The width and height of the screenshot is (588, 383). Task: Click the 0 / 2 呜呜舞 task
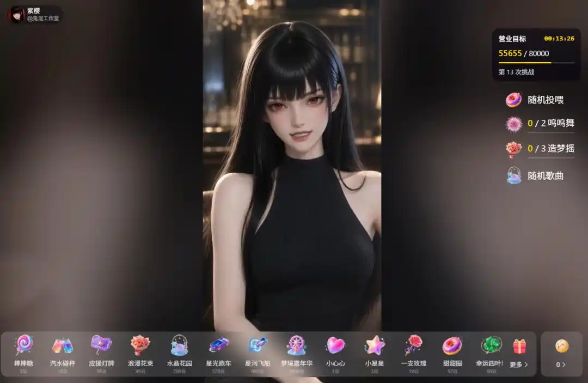coord(551,124)
